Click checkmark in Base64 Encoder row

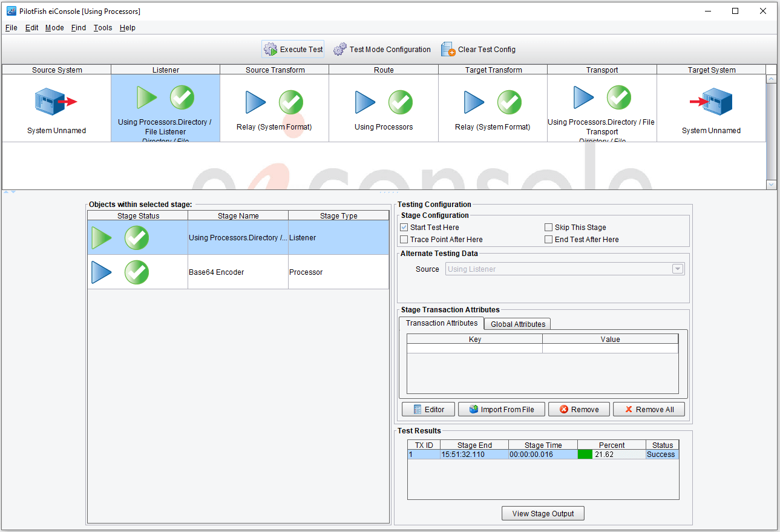137,272
